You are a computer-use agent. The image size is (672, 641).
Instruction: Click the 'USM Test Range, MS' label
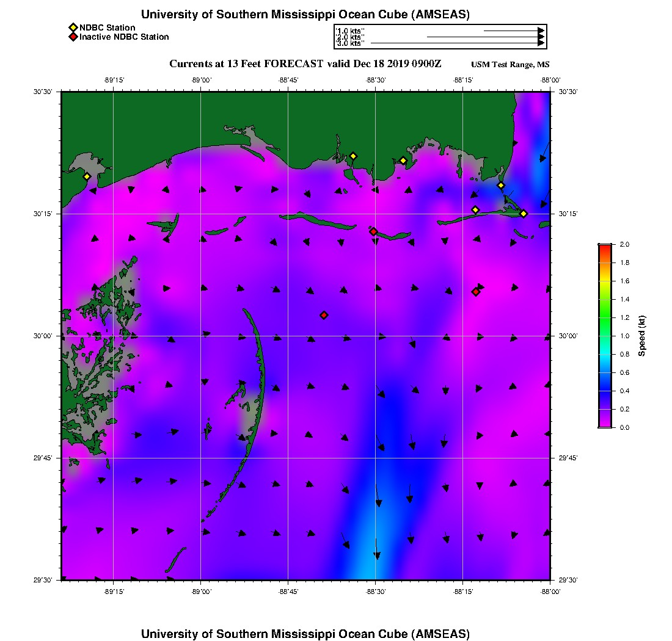tap(510, 65)
